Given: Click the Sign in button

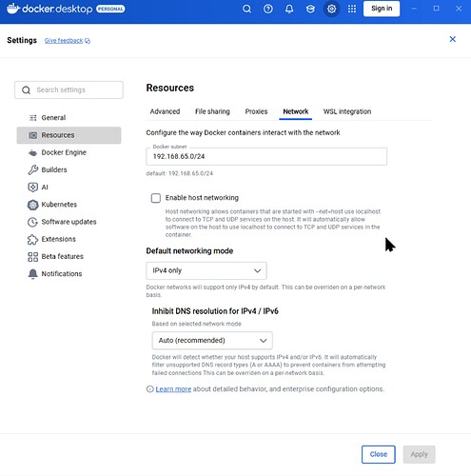Looking at the screenshot, I should tap(382, 9).
